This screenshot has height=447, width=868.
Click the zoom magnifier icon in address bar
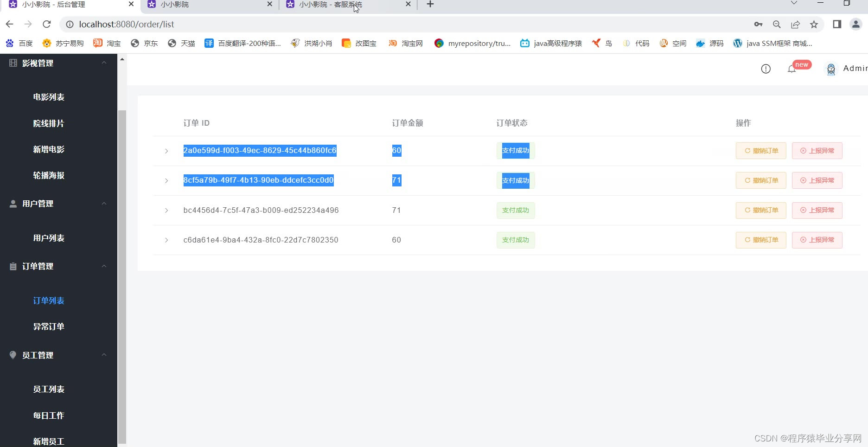[x=777, y=24]
